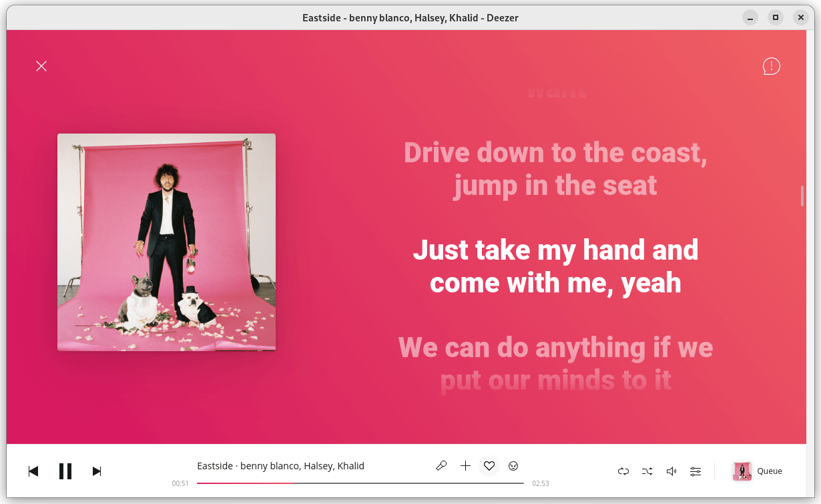Close the Deezer window

click(800, 18)
